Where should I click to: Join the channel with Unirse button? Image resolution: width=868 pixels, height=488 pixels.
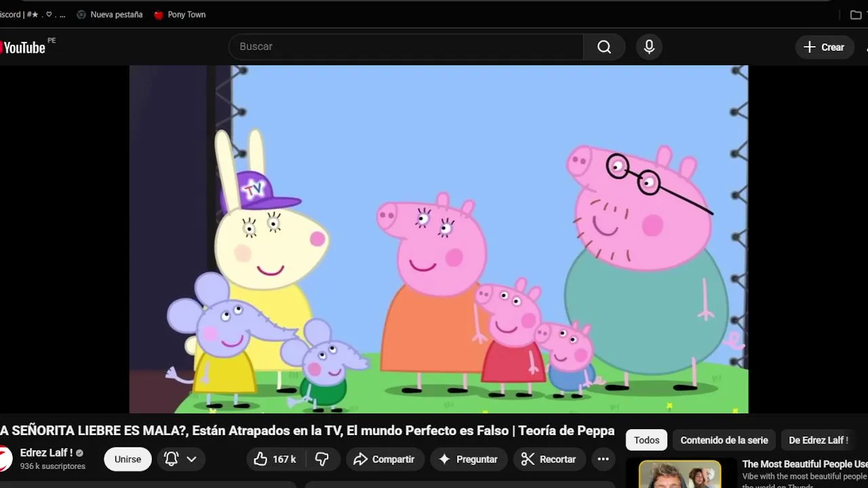tap(127, 459)
